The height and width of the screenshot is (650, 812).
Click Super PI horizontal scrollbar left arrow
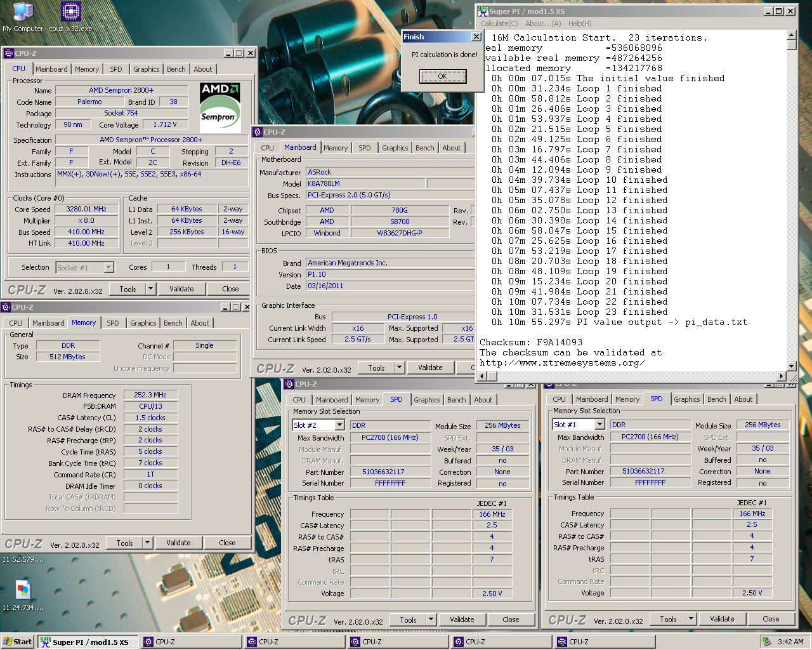482,376
